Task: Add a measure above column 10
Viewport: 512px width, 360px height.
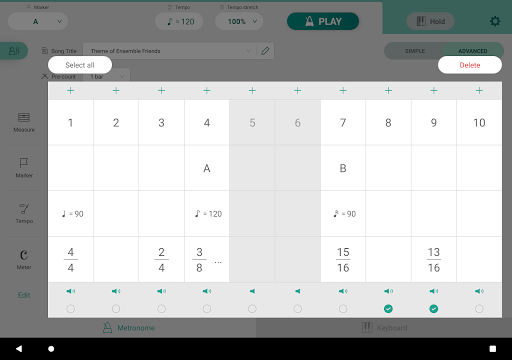Action: pyautogui.click(x=479, y=90)
